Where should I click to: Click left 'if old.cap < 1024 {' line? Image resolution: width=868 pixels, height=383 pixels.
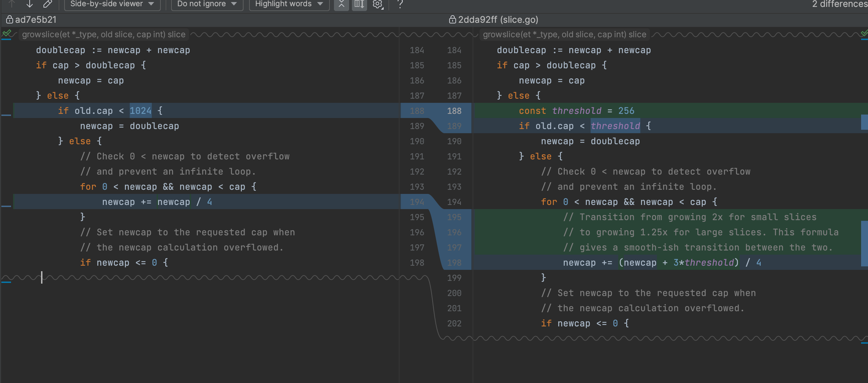pos(110,111)
